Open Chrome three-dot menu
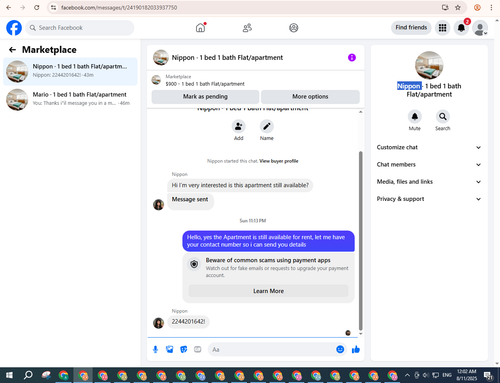 click(x=491, y=7)
